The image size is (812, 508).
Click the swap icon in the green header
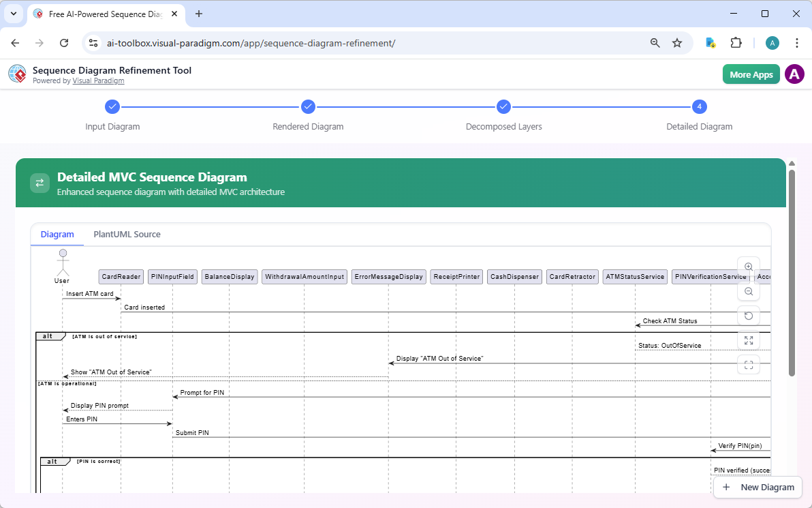[40, 183]
